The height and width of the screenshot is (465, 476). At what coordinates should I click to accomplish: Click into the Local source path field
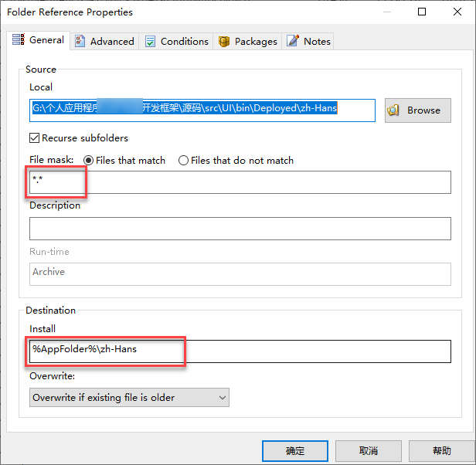[202, 110]
